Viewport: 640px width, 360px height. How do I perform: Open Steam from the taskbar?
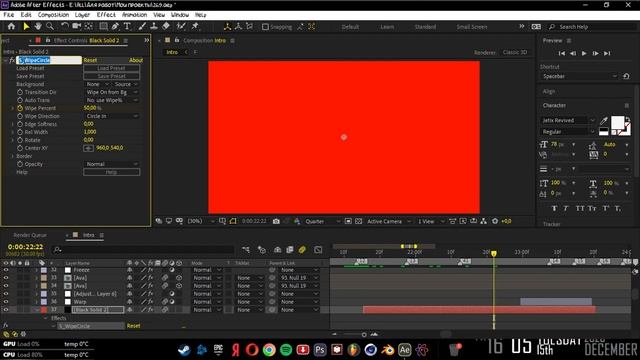click(184, 350)
